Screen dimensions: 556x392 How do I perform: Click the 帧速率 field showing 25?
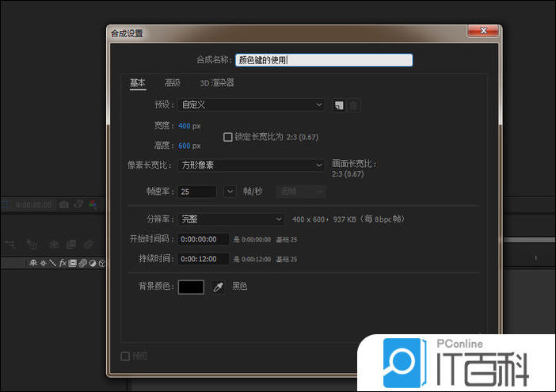(x=197, y=192)
